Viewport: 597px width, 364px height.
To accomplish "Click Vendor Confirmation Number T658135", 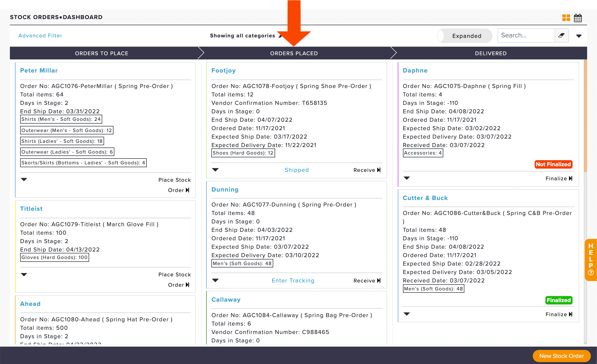I will [x=269, y=103].
